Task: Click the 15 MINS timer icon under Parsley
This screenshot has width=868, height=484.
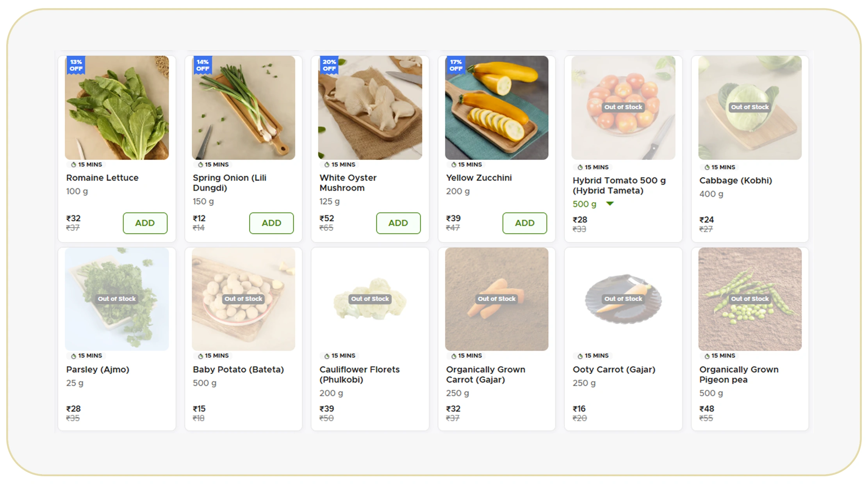Action: (x=73, y=356)
